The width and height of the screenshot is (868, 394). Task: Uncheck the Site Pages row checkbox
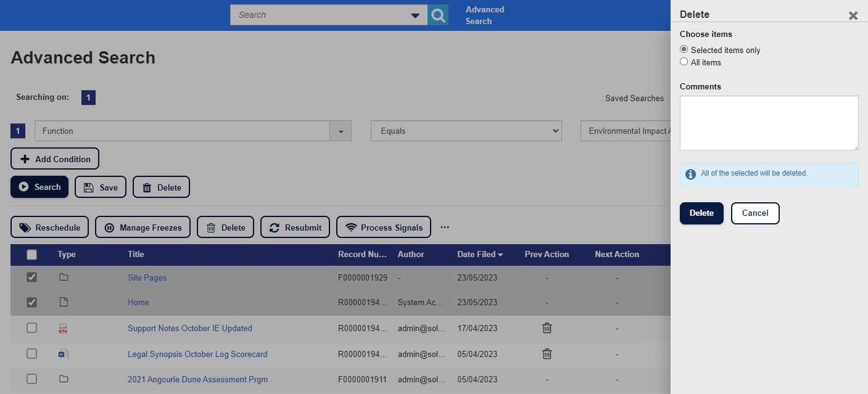[x=31, y=277]
